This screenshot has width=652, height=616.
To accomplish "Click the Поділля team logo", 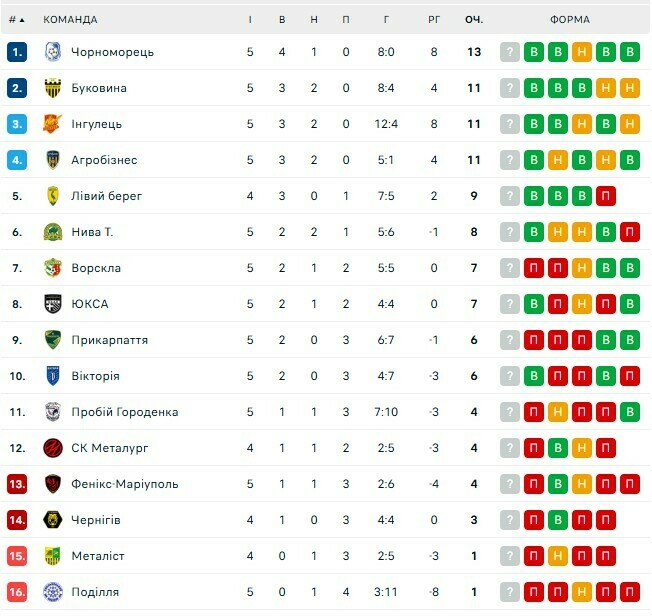I will pos(53,592).
